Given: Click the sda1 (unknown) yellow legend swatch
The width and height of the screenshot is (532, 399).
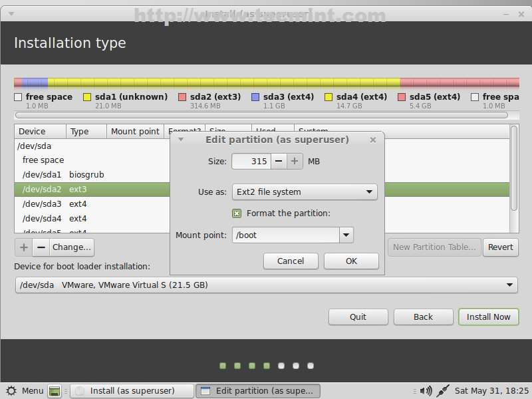Looking at the screenshot, I should coord(87,97).
